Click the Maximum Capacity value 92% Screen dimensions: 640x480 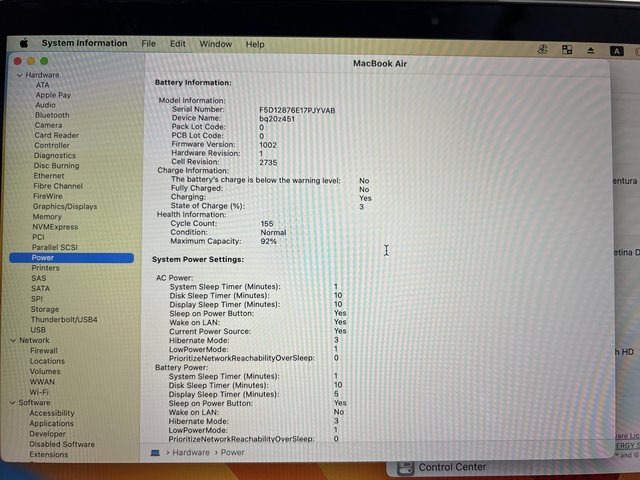(x=269, y=241)
